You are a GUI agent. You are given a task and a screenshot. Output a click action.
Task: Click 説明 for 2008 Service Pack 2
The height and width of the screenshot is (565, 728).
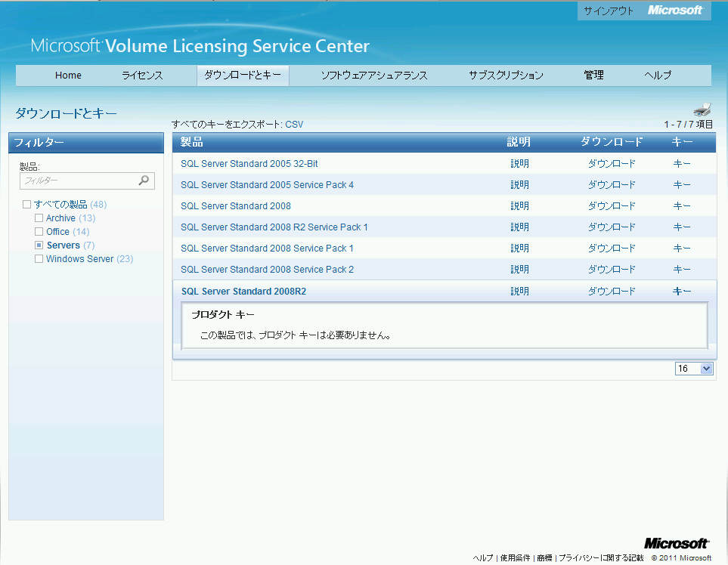tap(519, 270)
